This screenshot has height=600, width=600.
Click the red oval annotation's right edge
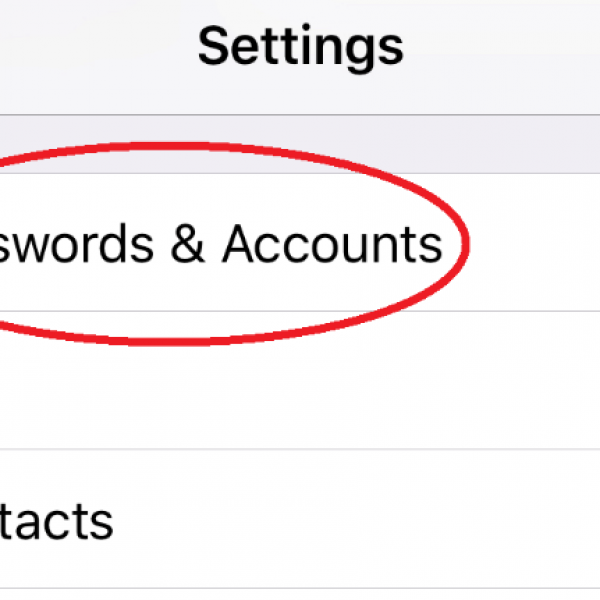(465, 243)
